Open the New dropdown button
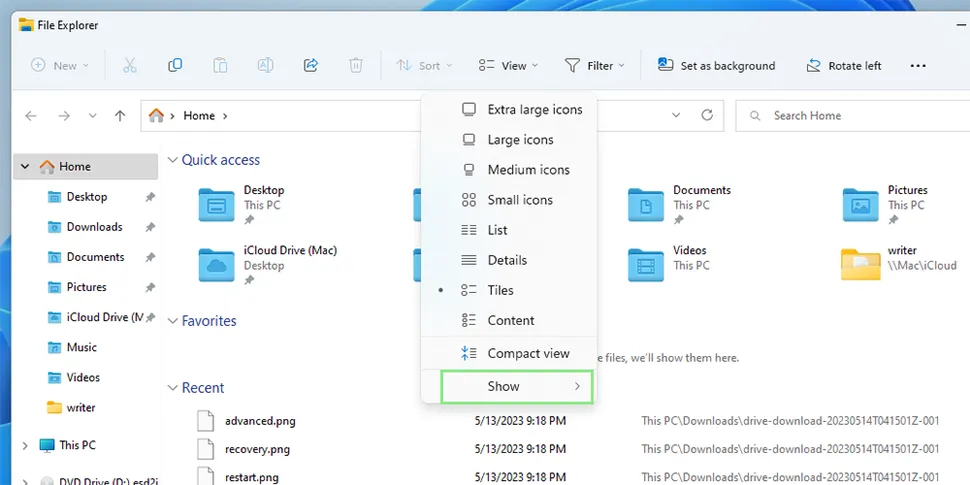The width and height of the screenshot is (970, 485). [60, 65]
